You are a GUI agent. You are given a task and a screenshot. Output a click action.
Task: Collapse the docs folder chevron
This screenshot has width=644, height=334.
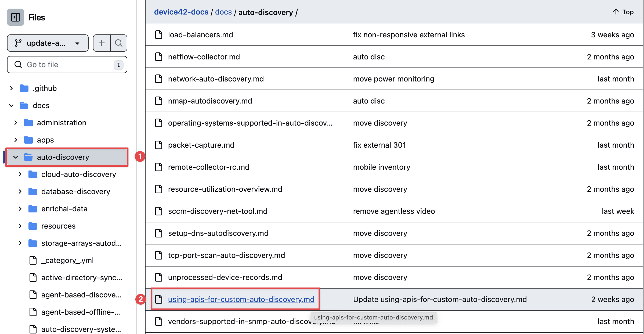11,105
